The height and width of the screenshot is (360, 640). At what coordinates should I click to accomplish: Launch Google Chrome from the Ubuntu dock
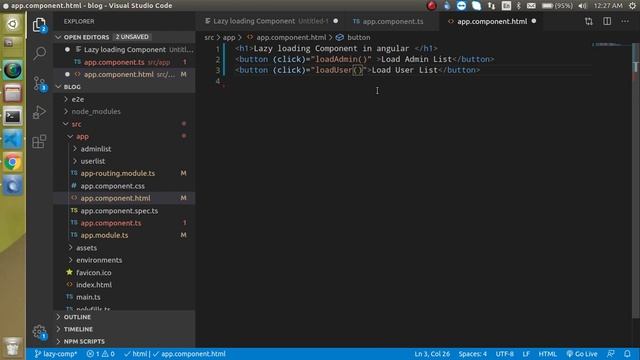click(x=13, y=162)
